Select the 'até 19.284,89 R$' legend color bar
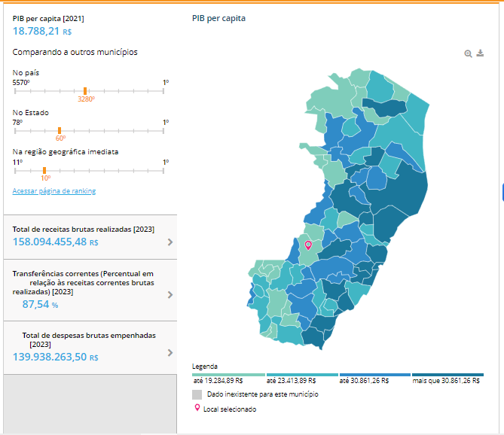The image size is (504, 435). (x=229, y=374)
